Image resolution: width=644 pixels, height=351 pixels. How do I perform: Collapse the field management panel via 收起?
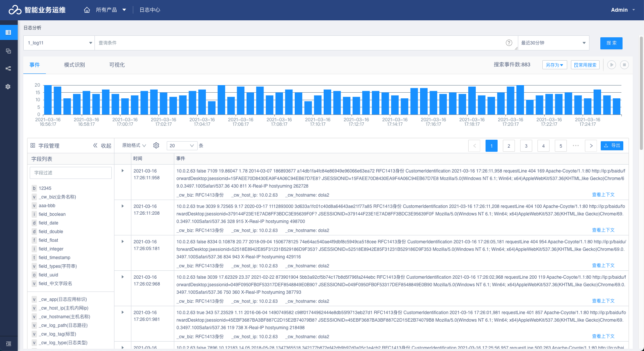click(102, 146)
